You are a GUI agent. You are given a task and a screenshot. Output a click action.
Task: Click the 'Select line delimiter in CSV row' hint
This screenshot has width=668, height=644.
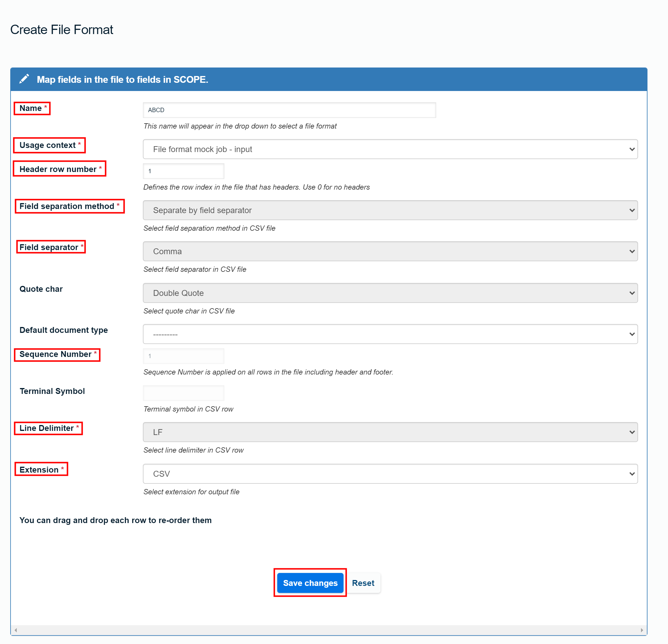193,450
